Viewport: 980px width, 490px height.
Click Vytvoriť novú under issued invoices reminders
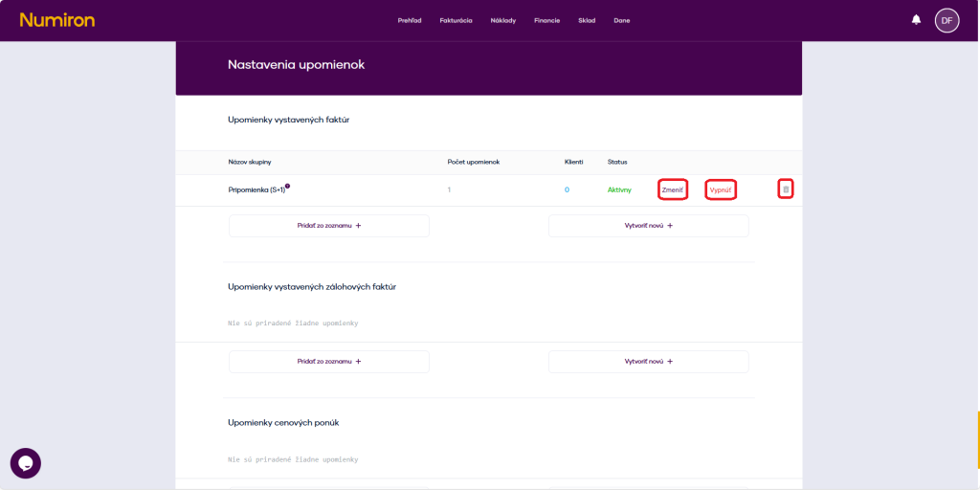(649, 226)
